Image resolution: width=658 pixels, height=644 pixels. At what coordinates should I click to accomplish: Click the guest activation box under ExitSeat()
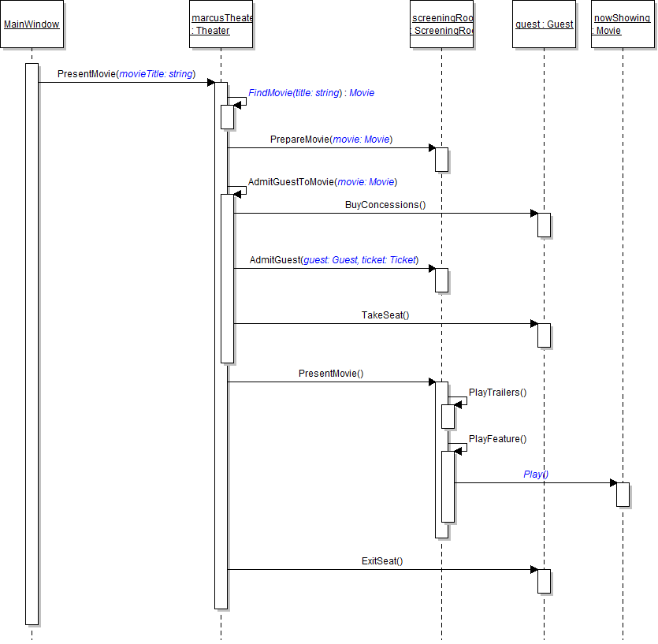544,581
